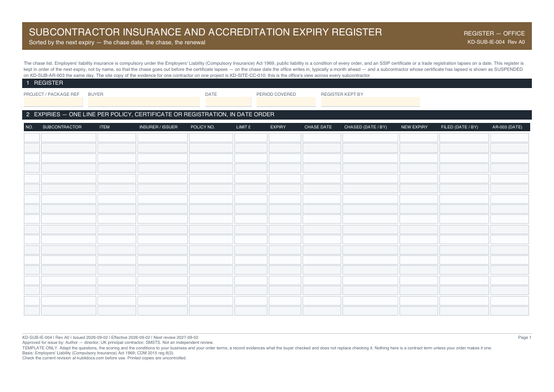The height and width of the screenshot is (392, 554).
Task: Select the 'CHASE DATE' column header
Action: coord(318,127)
